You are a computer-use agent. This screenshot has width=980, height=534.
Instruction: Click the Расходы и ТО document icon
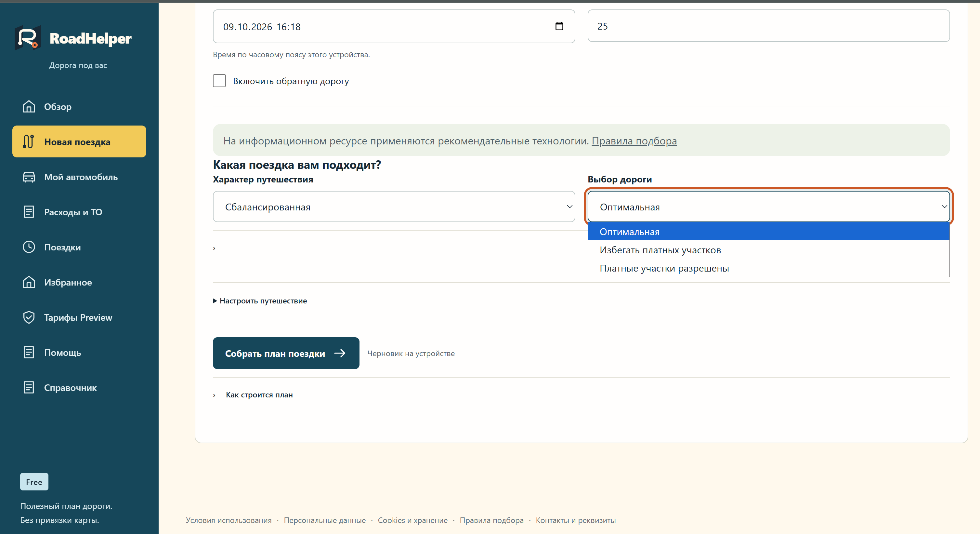pos(29,212)
